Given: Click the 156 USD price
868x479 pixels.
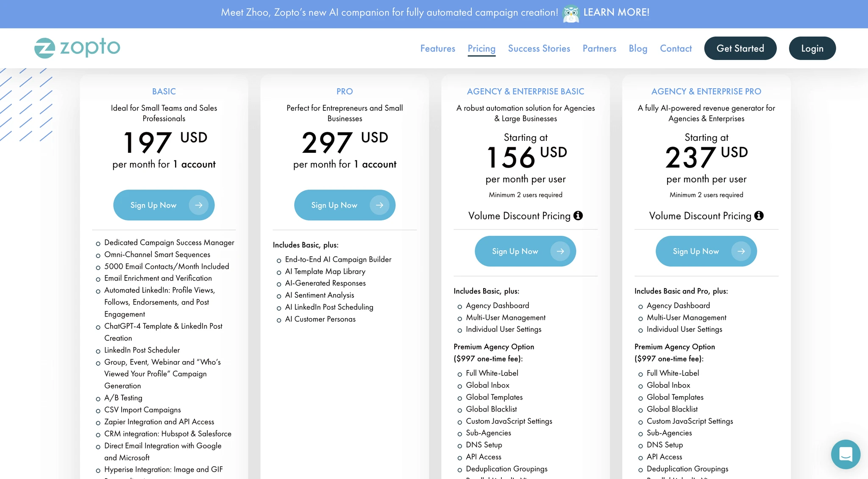Looking at the screenshot, I should point(526,157).
